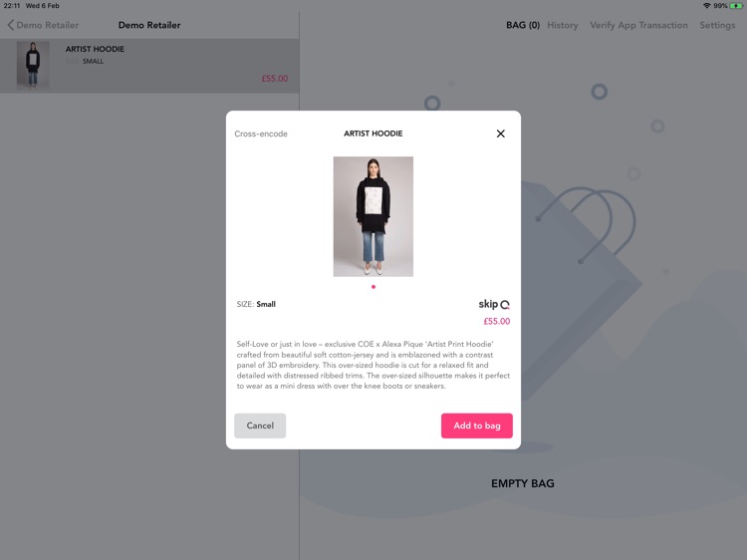Switch to the History tab
Viewport: 747px width, 560px height.
tap(562, 25)
